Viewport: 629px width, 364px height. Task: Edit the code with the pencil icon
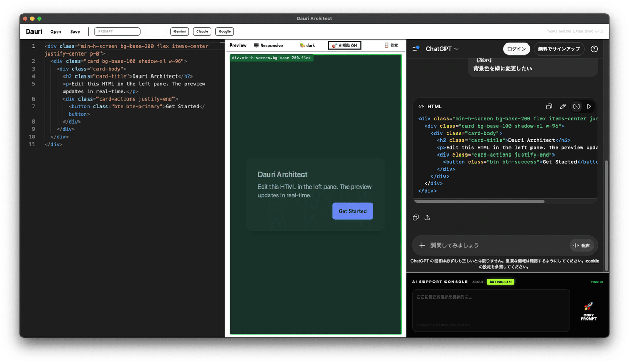pyautogui.click(x=562, y=106)
